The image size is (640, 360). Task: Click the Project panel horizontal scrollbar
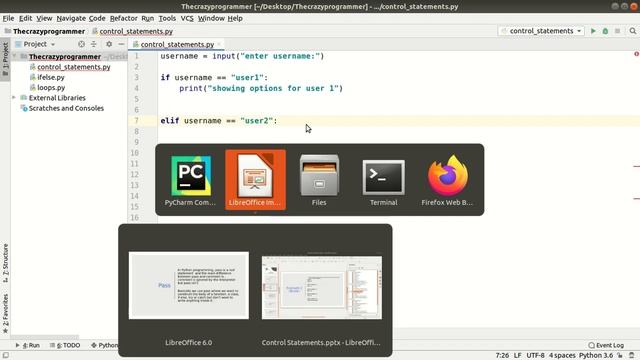pyautogui.click(x=45, y=338)
